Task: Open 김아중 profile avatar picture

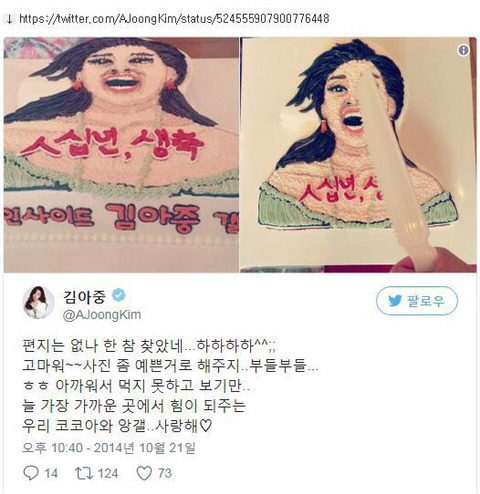Action: click(x=38, y=302)
